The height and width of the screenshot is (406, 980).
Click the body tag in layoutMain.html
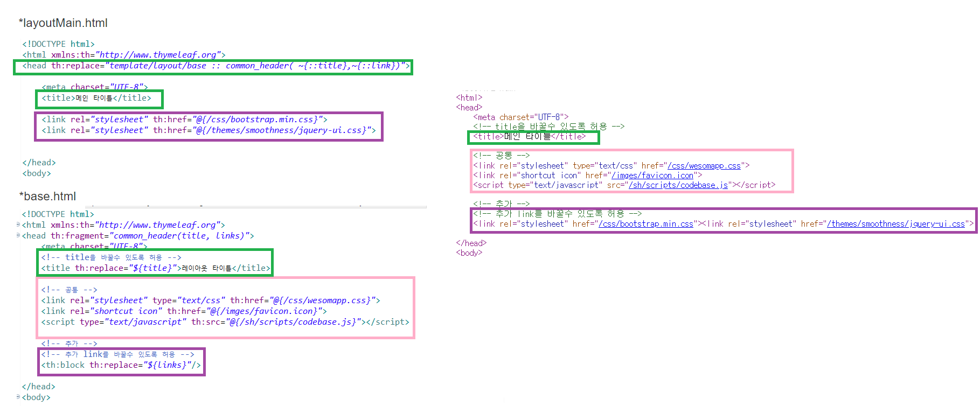37,173
